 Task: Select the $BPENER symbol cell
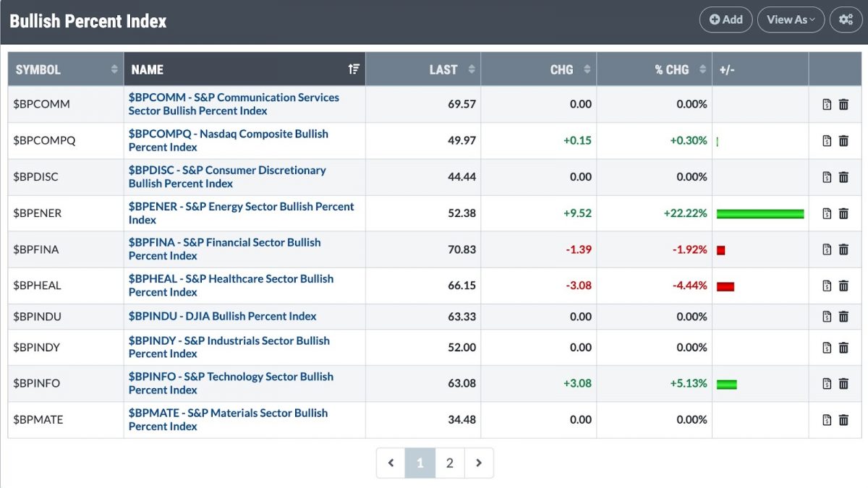[x=66, y=213]
